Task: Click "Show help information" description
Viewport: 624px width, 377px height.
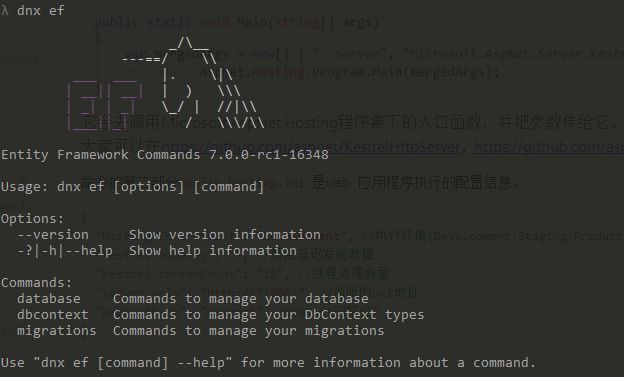Action: 213,251
